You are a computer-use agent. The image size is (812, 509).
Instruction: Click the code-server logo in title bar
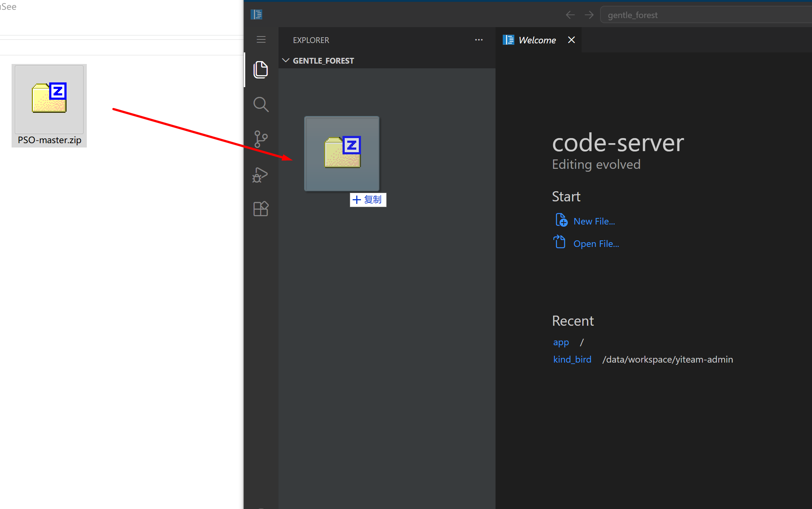pyautogui.click(x=256, y=14)
